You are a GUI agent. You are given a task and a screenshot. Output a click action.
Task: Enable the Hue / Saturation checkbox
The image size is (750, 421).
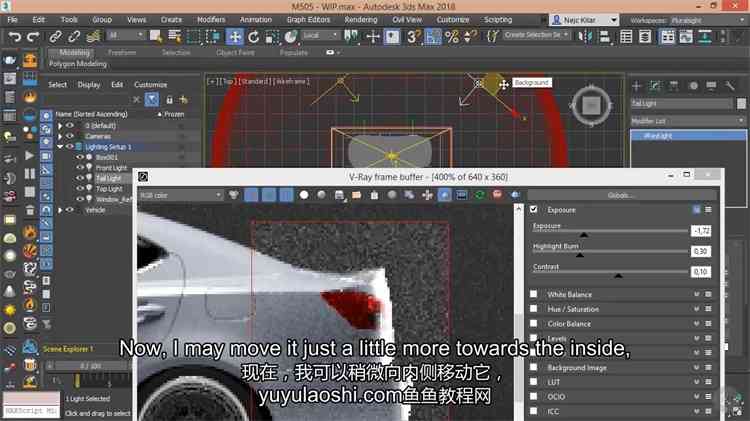point(534,309)
